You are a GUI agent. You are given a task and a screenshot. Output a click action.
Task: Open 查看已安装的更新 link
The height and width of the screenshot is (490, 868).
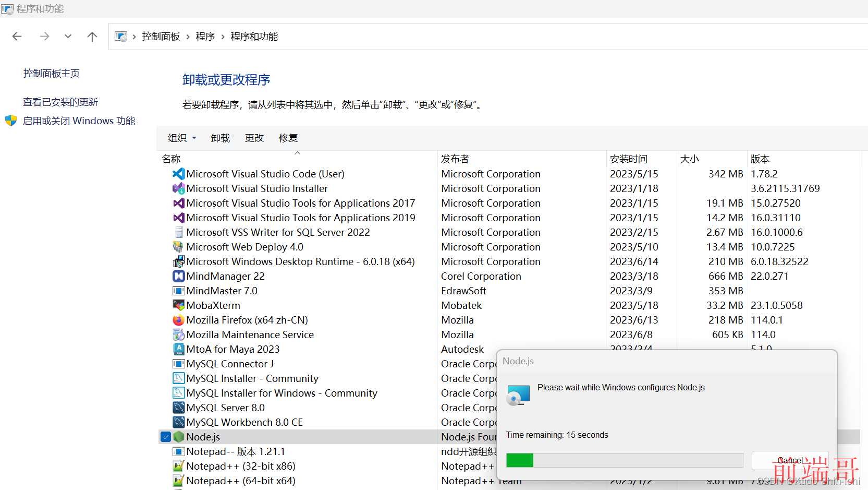pyautogui.click(x=60, y=102)
